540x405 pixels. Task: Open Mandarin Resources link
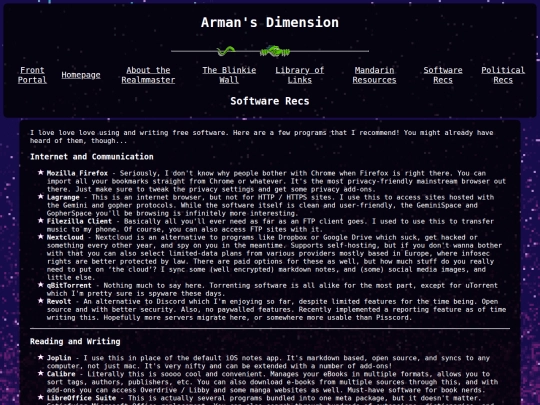[374, 75]
